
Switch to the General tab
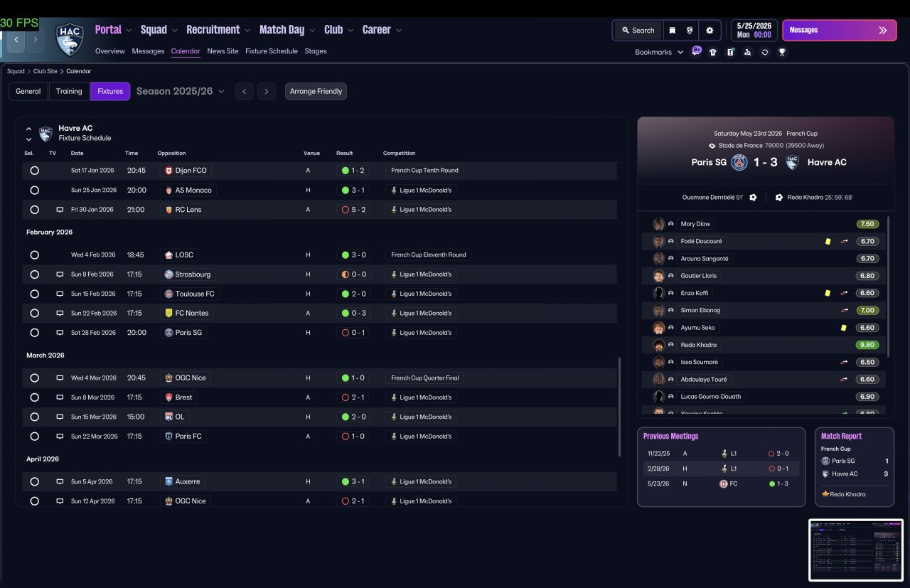[28, 91]
